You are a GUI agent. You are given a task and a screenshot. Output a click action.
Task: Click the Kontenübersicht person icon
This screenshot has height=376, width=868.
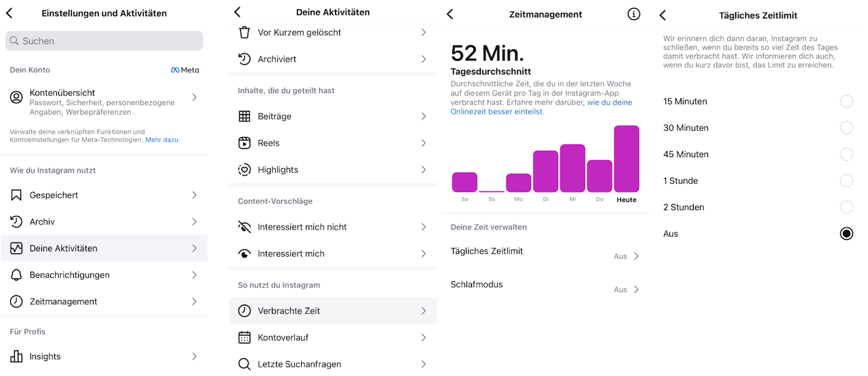click(16, 98)
